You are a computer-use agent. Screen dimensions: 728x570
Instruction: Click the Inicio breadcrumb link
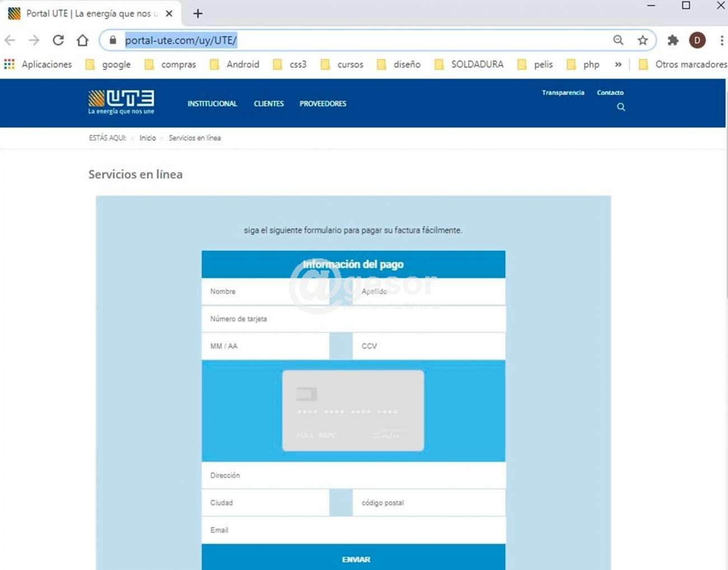[x=148, y=138]
